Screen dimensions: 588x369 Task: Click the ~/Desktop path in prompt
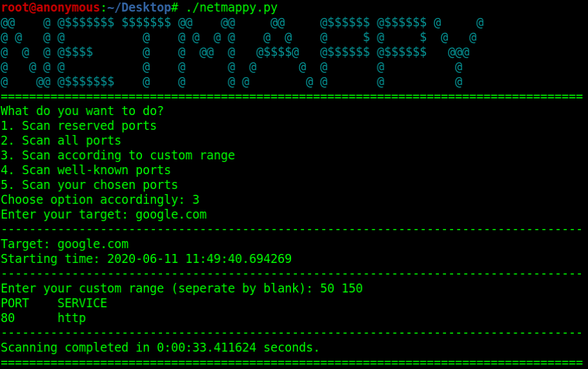tap(139, 8)
